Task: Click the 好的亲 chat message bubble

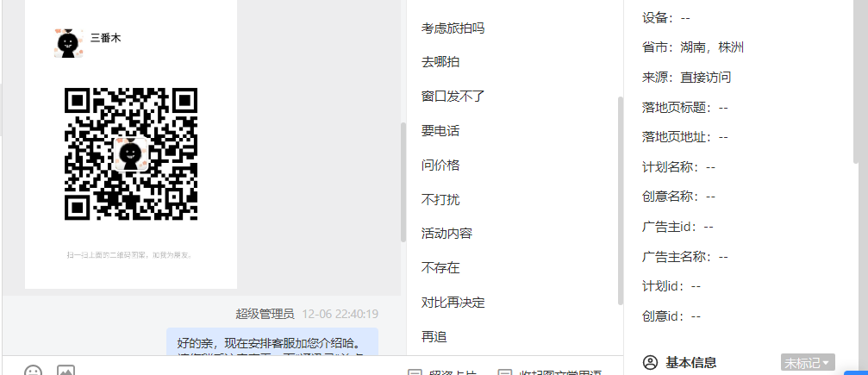Action: pos(272,341)
